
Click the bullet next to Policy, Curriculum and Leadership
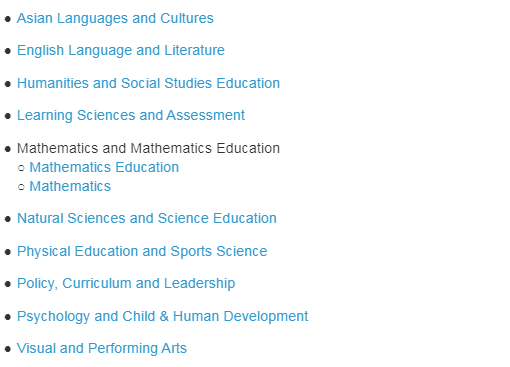click(x=8, y=284)
